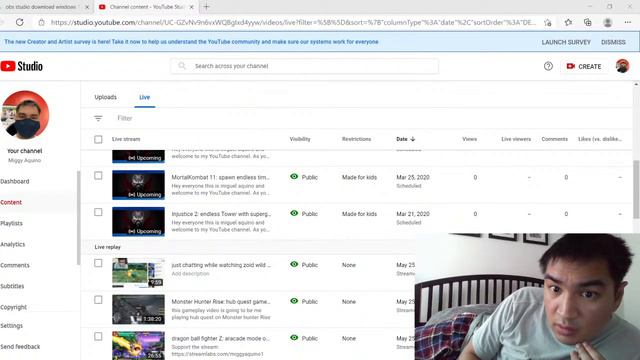640x360 pixels.
Task: Click the Injustice 2: endless Tower title
Action: (221, 214)
